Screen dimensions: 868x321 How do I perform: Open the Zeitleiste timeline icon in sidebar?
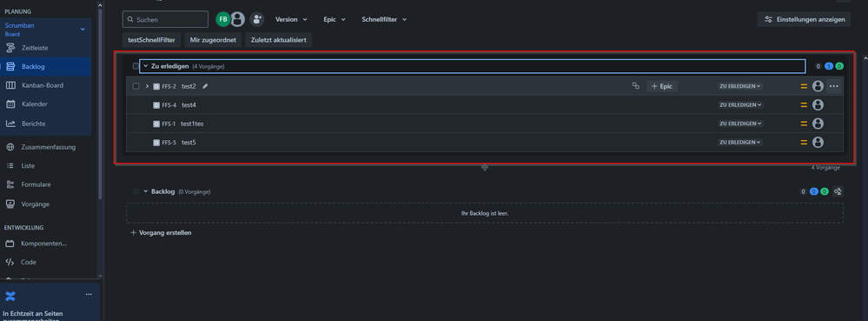(x=10, y=48)
